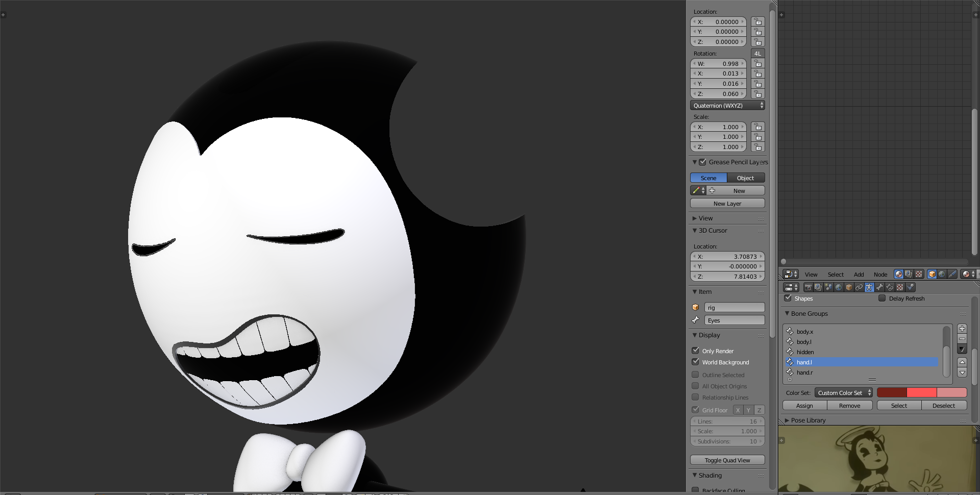980x495 pixels.
Task: Disable World Background option
Action: 695,362
